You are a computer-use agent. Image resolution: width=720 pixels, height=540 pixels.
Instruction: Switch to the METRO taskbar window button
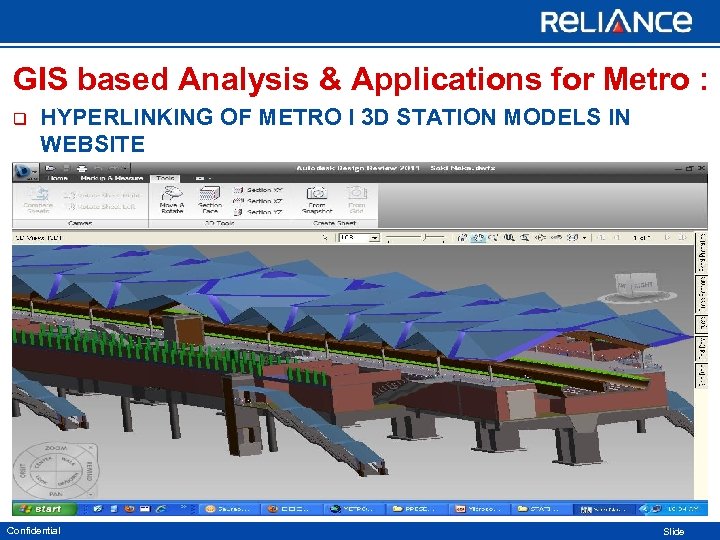354,509
